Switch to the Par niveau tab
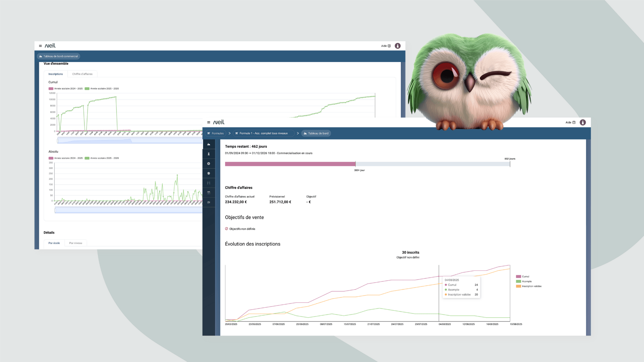Image resolution: width=644 pixels, height=362 pixels. [75, 243]
